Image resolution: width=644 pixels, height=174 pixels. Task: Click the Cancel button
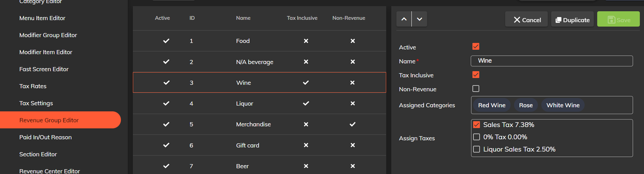coord(527,20)
